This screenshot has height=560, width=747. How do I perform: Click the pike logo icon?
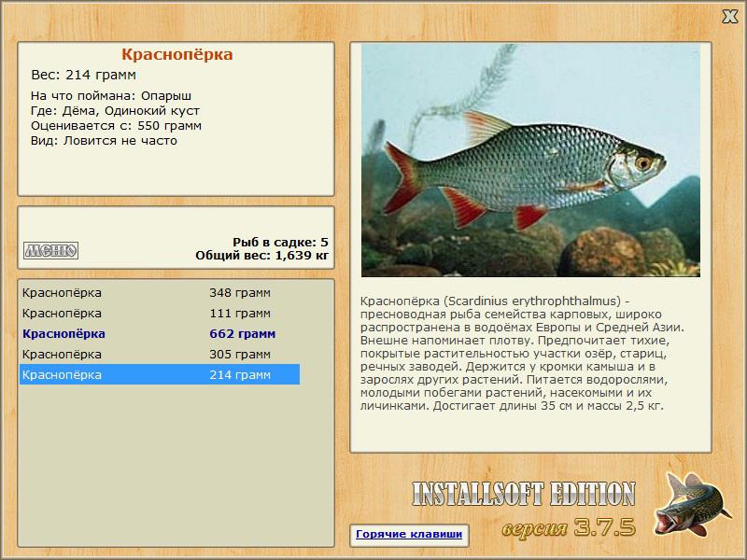692,504
